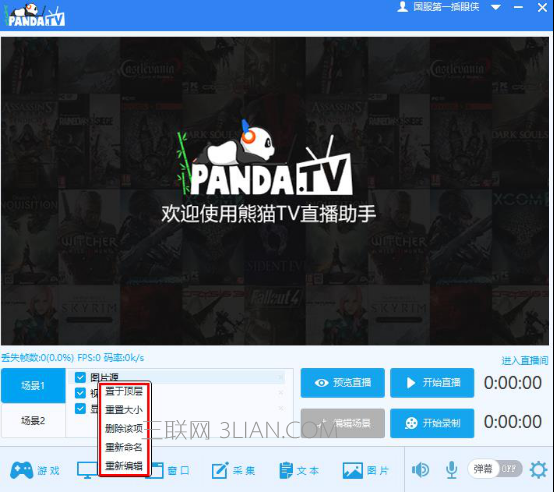Add a text source (文本)

click(299, 470)
